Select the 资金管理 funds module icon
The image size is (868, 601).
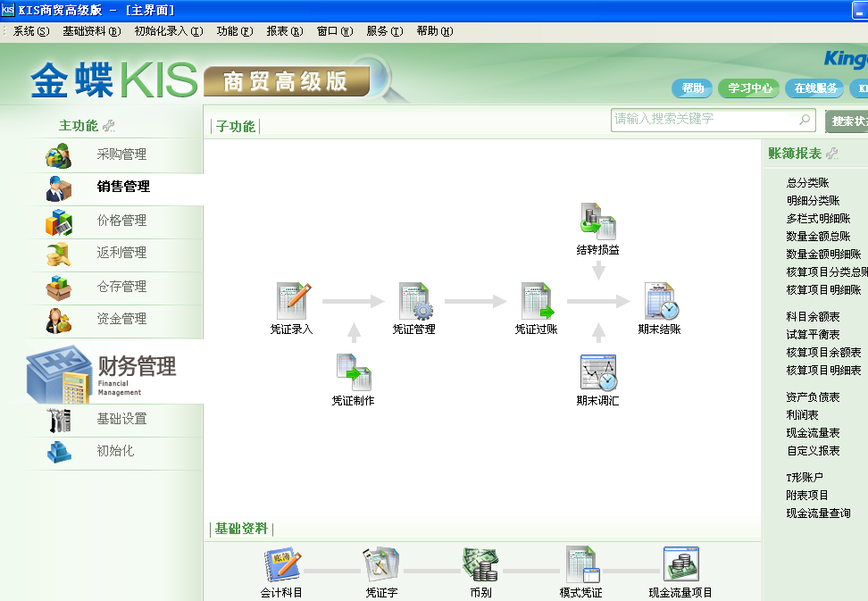59,321
